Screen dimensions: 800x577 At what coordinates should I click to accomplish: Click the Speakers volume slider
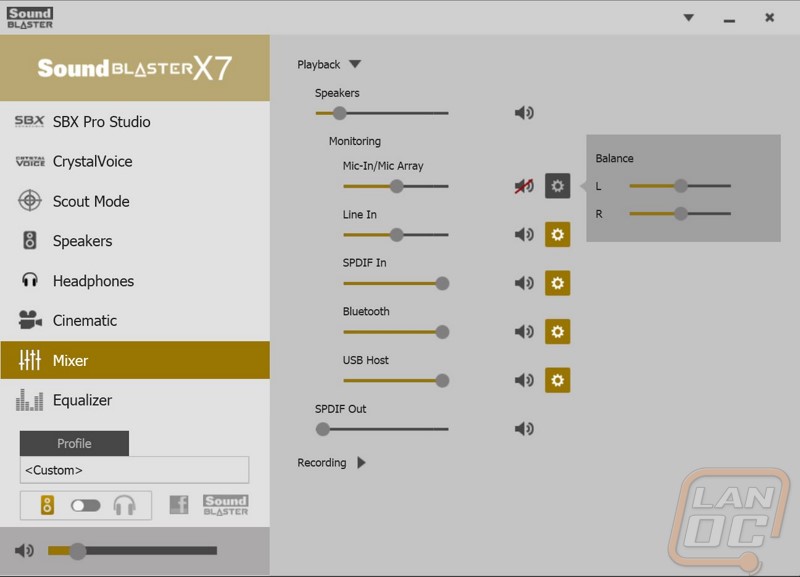click(x=382, y=113)
